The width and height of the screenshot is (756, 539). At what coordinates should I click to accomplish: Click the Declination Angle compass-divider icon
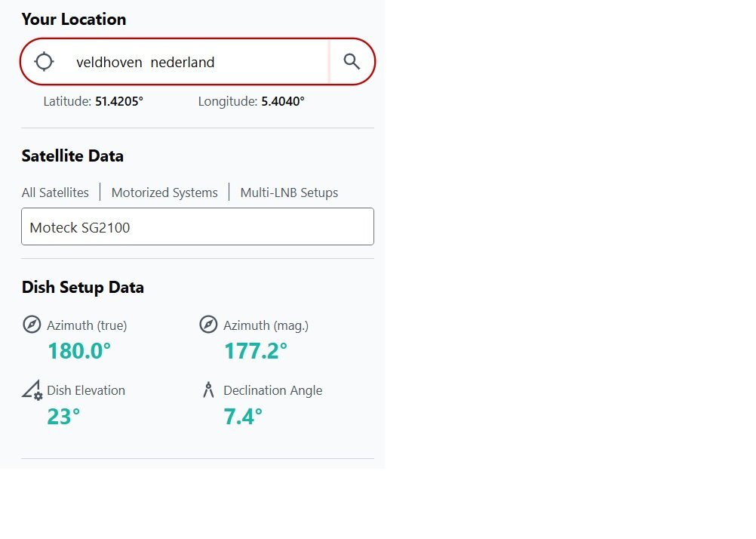click(208, 390)
